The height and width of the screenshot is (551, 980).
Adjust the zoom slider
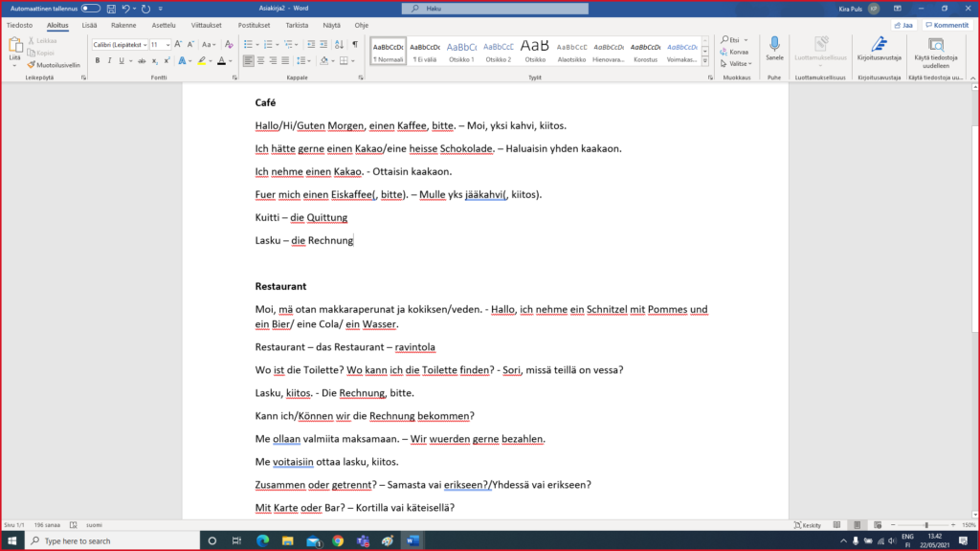tap(926, 525)
